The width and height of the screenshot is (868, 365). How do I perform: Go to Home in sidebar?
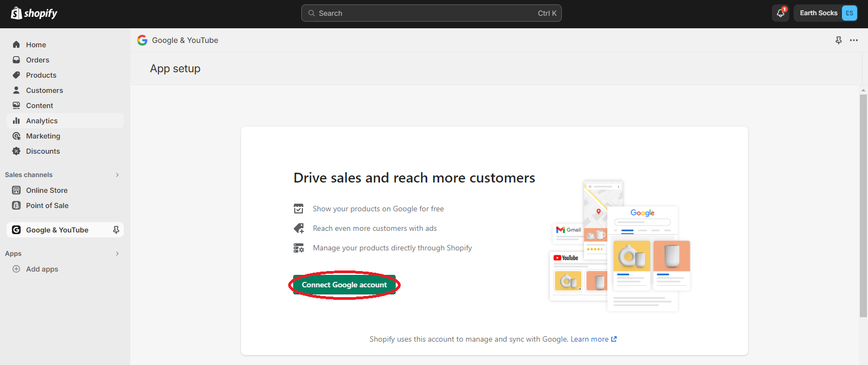point(65,45)
